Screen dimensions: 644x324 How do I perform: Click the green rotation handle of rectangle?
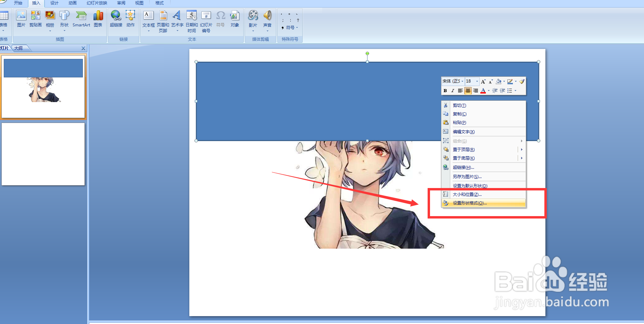click(367, 53)
